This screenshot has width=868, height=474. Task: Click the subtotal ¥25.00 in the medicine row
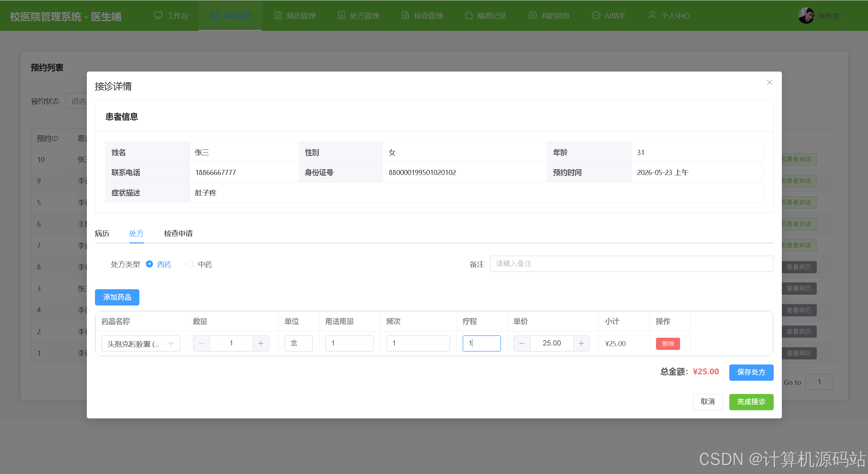coord(615,344)
